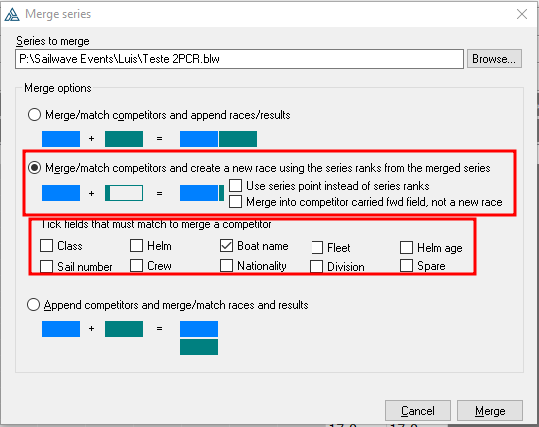
Task: Click the Sailwave logo icon in title bar
Action: (12, 14)
